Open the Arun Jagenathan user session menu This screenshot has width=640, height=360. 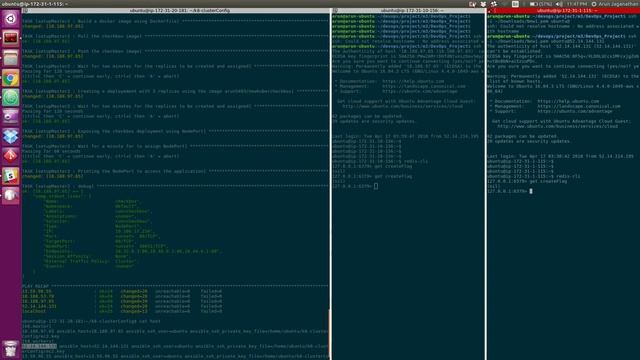coord(615,4)
